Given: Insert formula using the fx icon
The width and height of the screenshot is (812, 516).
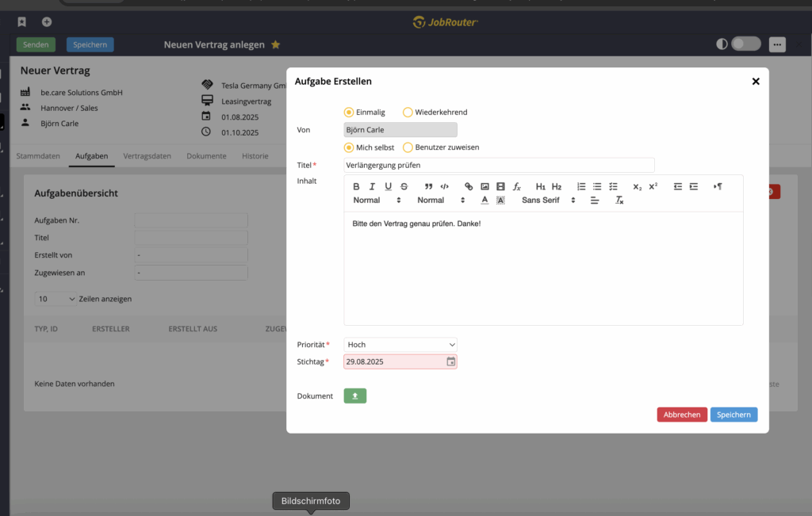Looking at the screenshot, I should [x=516, y=187].
